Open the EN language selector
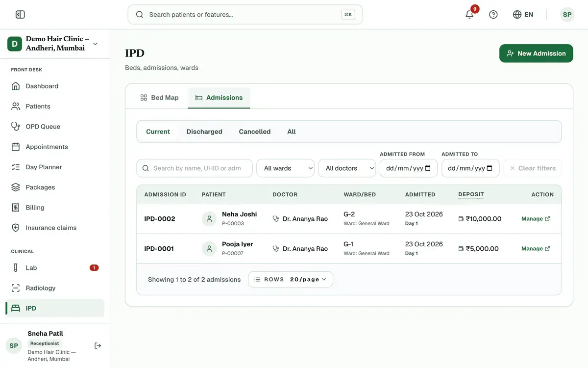588x368 pixels. (x=523, y=15)
